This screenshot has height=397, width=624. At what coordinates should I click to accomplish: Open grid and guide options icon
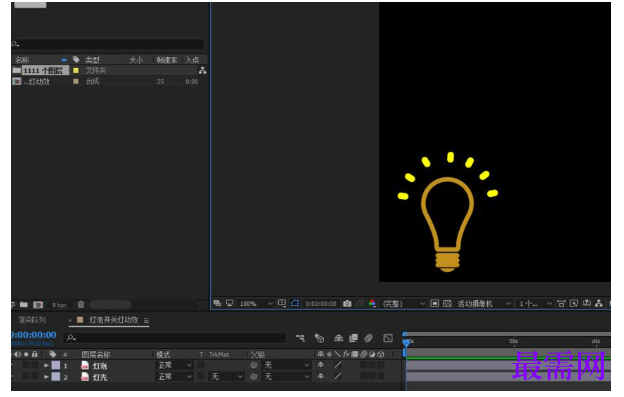coord(282,303)
